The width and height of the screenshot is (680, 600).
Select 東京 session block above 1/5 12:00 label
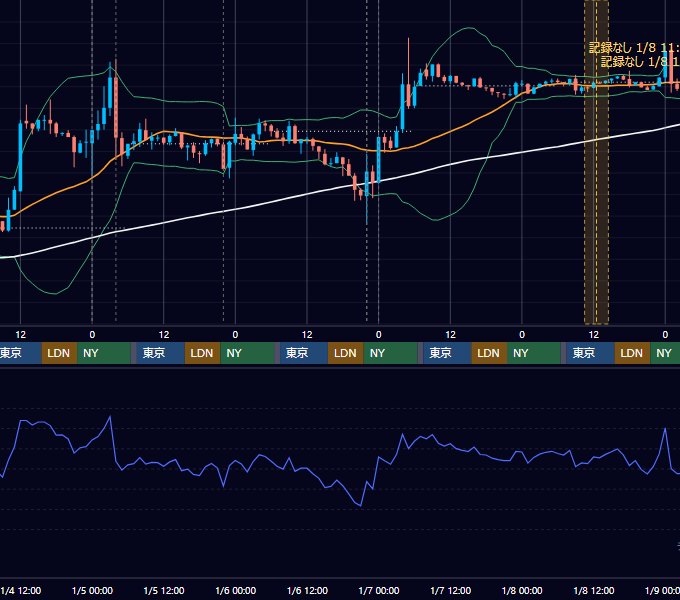tap(160, 353)
